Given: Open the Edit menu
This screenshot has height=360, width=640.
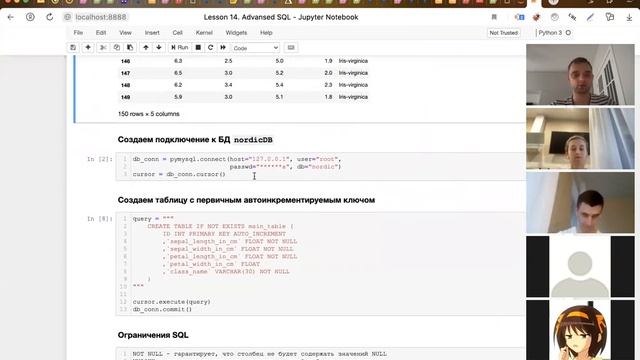Looking at the screenshot, I should (101, 33).
